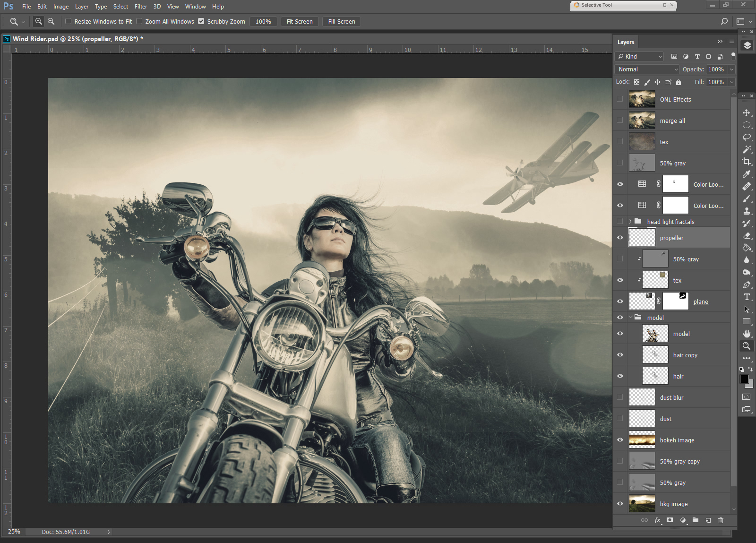Hide the bokeh image layer
756x543 pixels.
(620, 440)
